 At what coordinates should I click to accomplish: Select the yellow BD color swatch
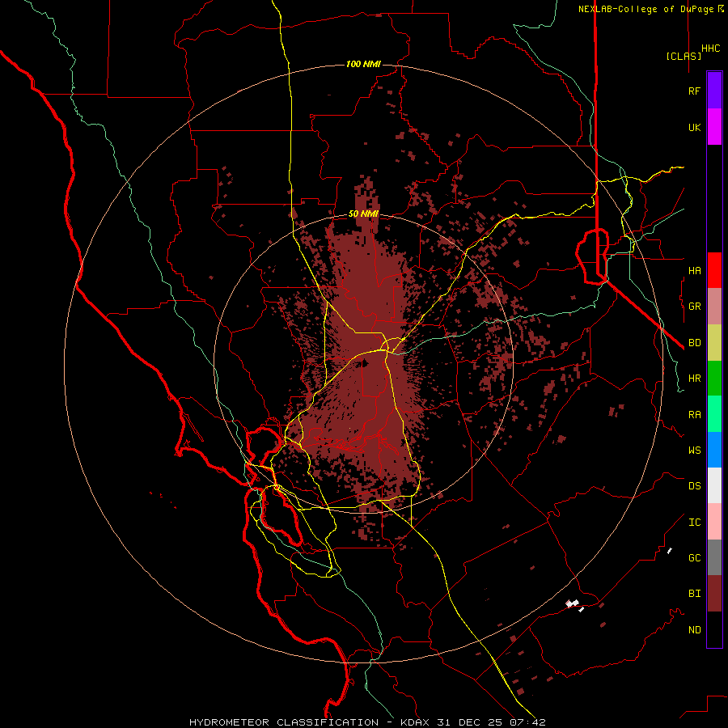click(714, 343)
